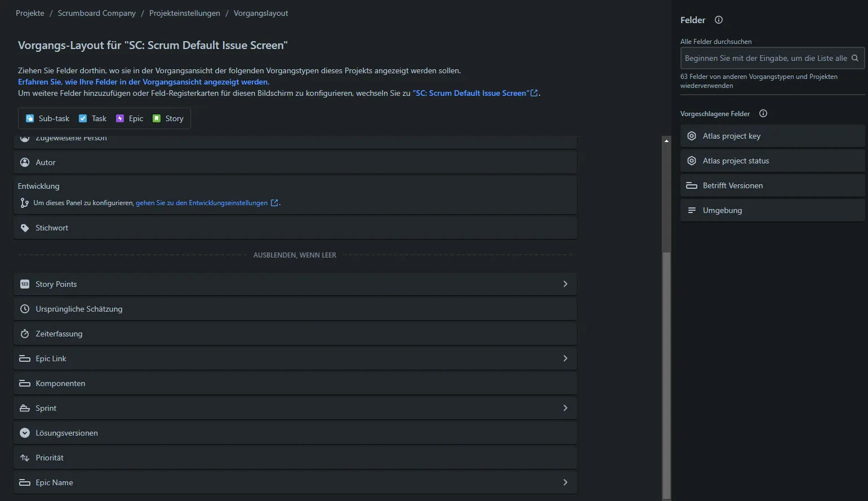The height and width of the screenshot is (501, 868).
Task: Click the Umgebung paragraph icon
Action: [x=692, y=210]
